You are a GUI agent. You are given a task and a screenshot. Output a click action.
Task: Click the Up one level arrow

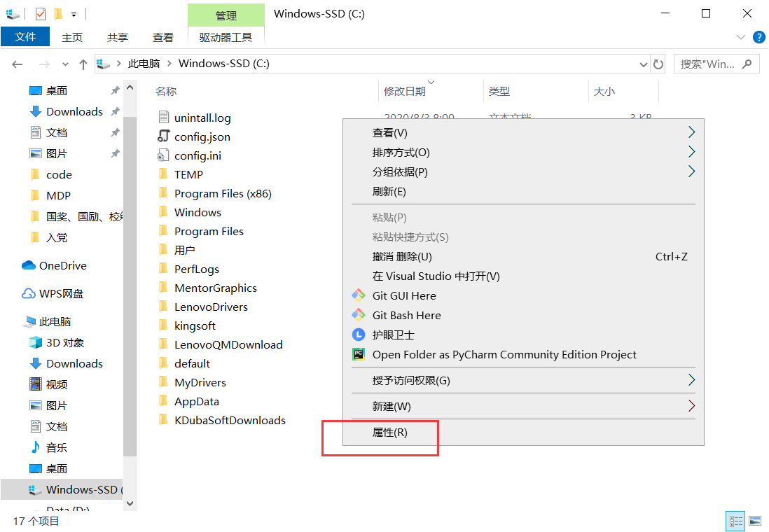(x=83, y=64)
